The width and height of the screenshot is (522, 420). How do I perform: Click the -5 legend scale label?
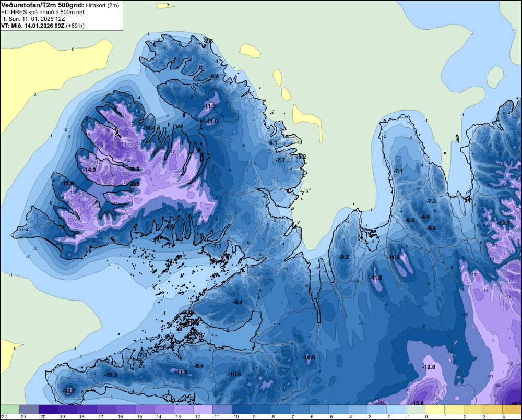click(x=331, y=417)
